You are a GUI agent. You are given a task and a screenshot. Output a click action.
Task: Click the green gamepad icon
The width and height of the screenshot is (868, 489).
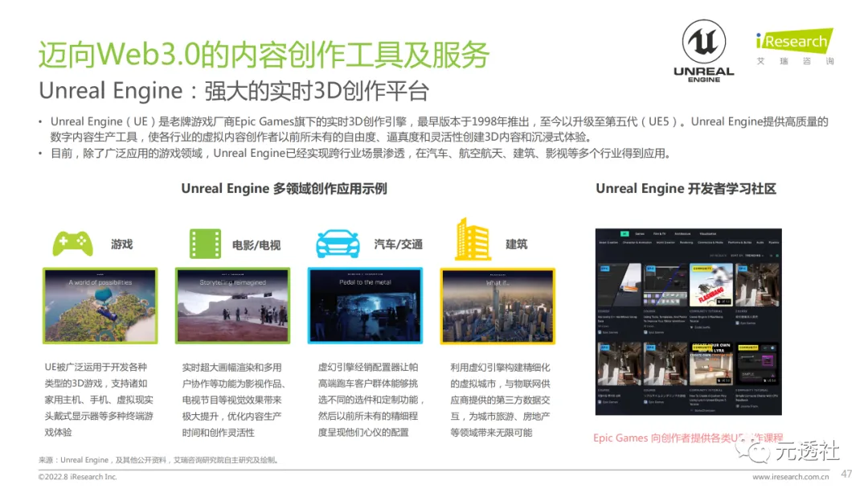(72, 244)
